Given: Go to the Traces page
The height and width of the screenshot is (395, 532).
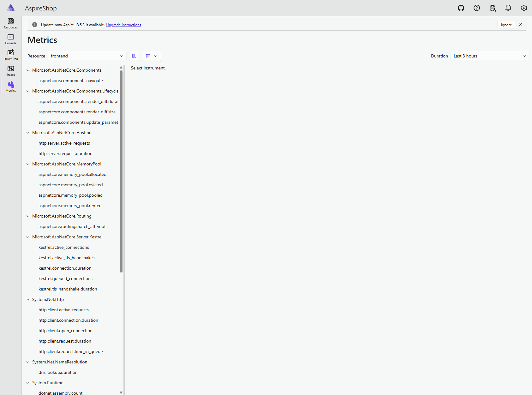Looking at the screenshot, I should 11,71.
